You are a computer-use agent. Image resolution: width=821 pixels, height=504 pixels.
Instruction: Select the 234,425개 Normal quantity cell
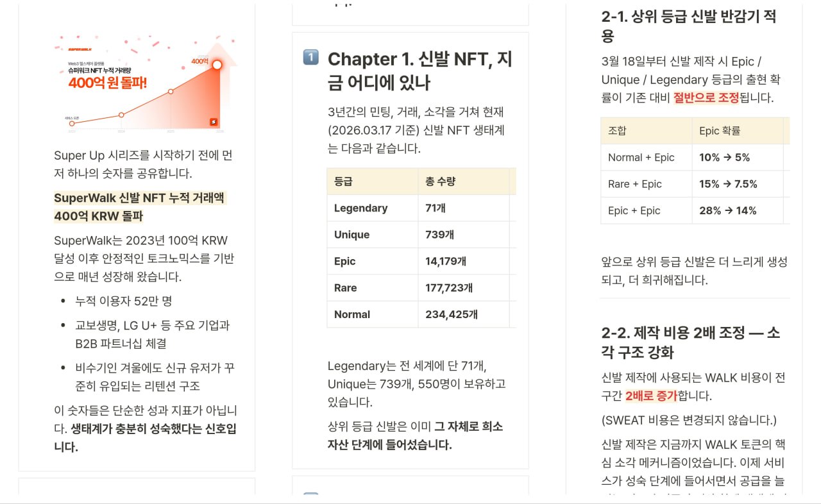coord(453,314)
